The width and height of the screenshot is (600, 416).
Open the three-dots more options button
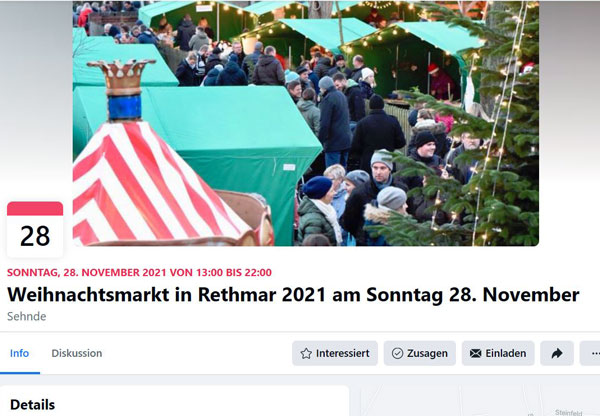(592, 353)
